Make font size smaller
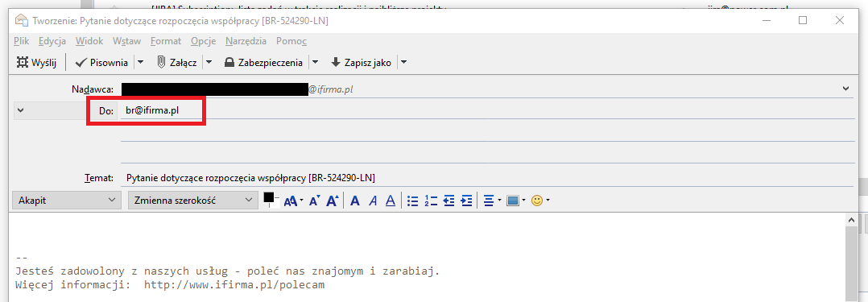The image size is (868, 302). 314,201
